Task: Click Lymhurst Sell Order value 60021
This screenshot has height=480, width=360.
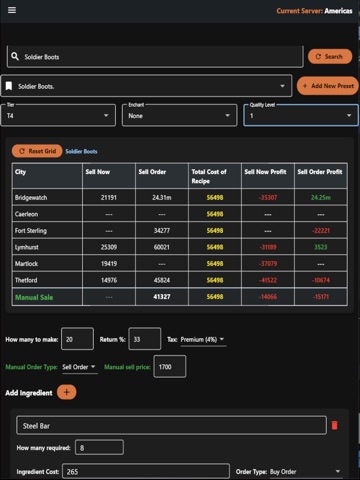Action: click(x=162, y=247)
